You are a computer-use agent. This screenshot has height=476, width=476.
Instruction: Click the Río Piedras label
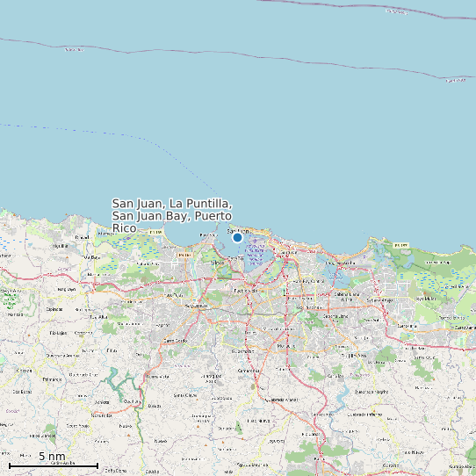pos(309,307)
